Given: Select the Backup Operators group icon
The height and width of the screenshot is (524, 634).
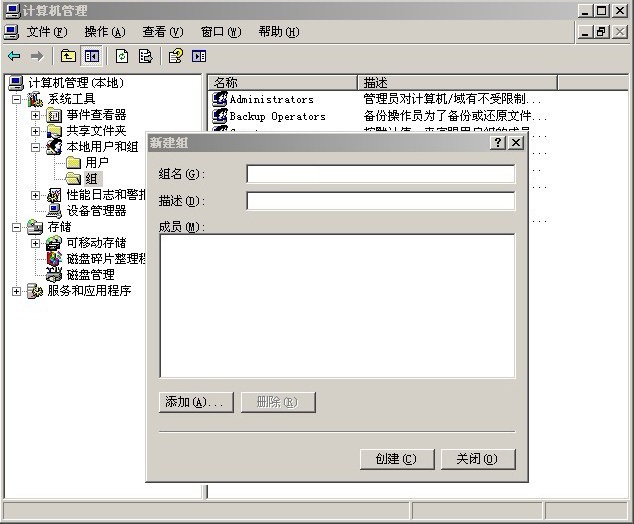Looking at the screenshot, I should point(220,116).
